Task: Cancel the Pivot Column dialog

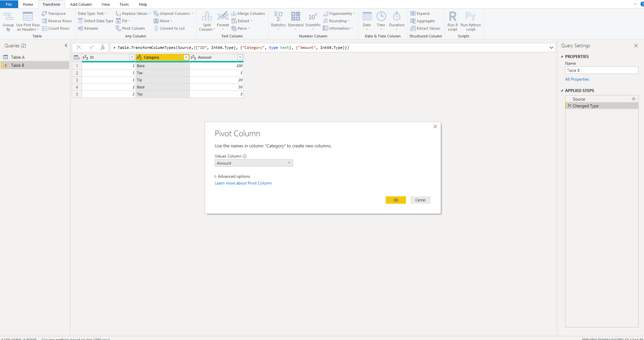Action: click(420, 200)
